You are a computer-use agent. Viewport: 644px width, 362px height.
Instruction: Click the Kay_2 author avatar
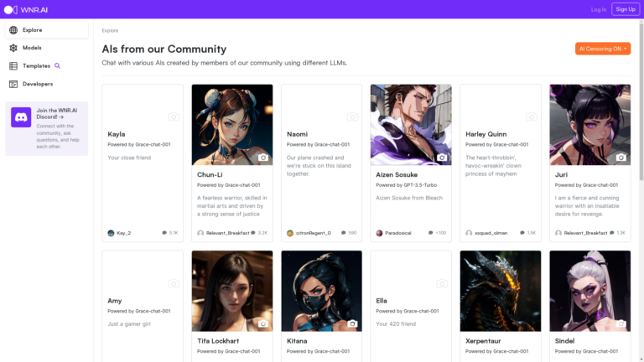111,233
